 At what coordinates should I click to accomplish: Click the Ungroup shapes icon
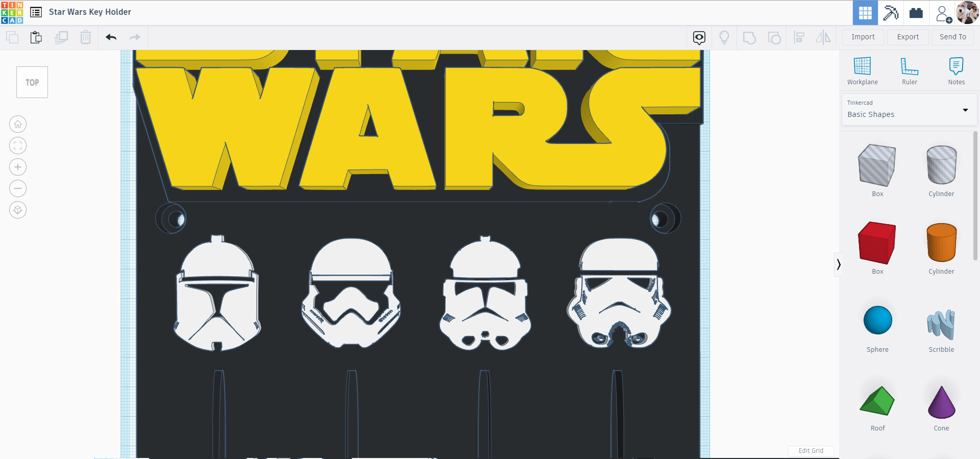coord(774,38)
